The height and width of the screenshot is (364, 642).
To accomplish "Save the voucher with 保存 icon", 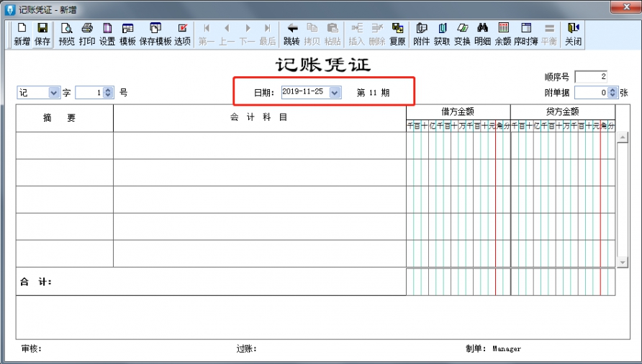I will click(42, 34).
